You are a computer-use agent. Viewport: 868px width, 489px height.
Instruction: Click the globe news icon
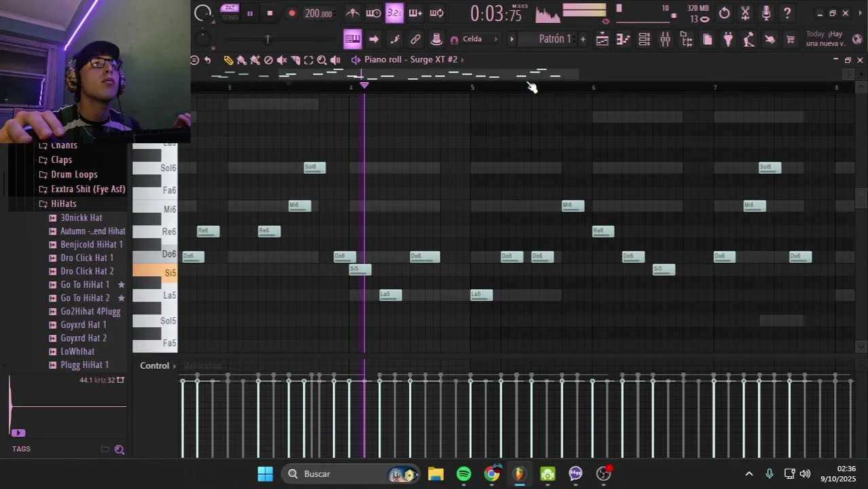click(858, 39)
